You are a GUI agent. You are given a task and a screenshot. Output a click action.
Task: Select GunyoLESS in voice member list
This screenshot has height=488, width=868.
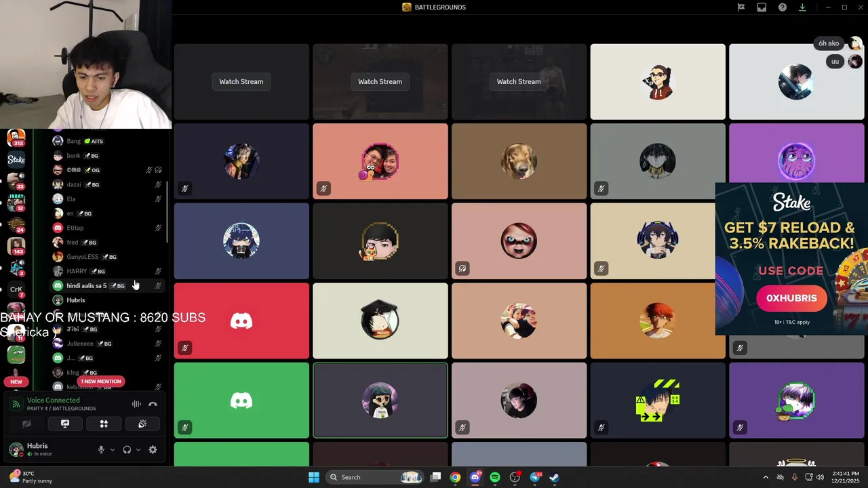pyautogui.click(x=108, y=257)
